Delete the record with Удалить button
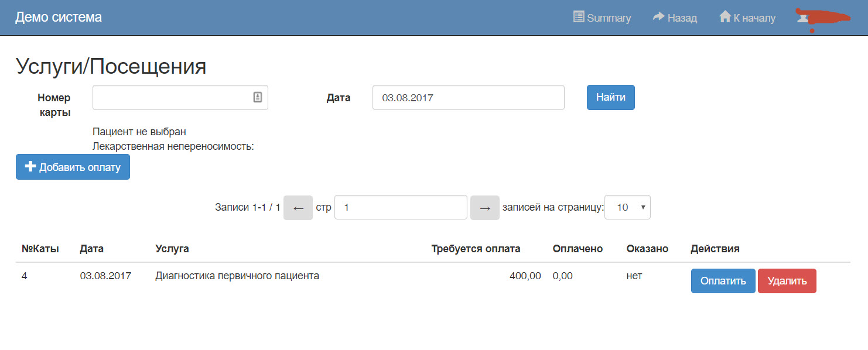The height and width of the screenshot is (350, 868). click(x=787, y=281)
